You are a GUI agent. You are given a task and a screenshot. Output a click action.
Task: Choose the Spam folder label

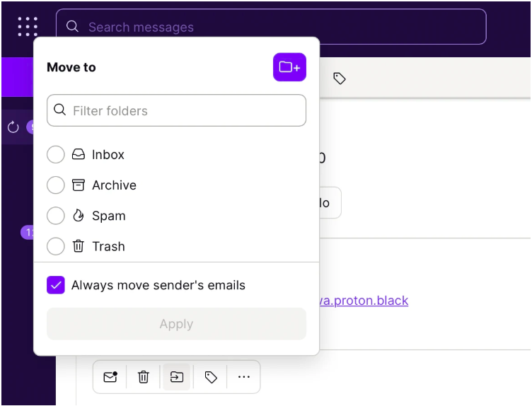click(x=108, y=216)
